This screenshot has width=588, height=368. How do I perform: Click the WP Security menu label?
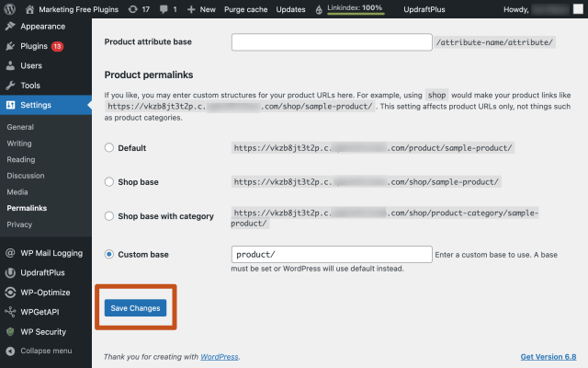(x=43, y=331)
